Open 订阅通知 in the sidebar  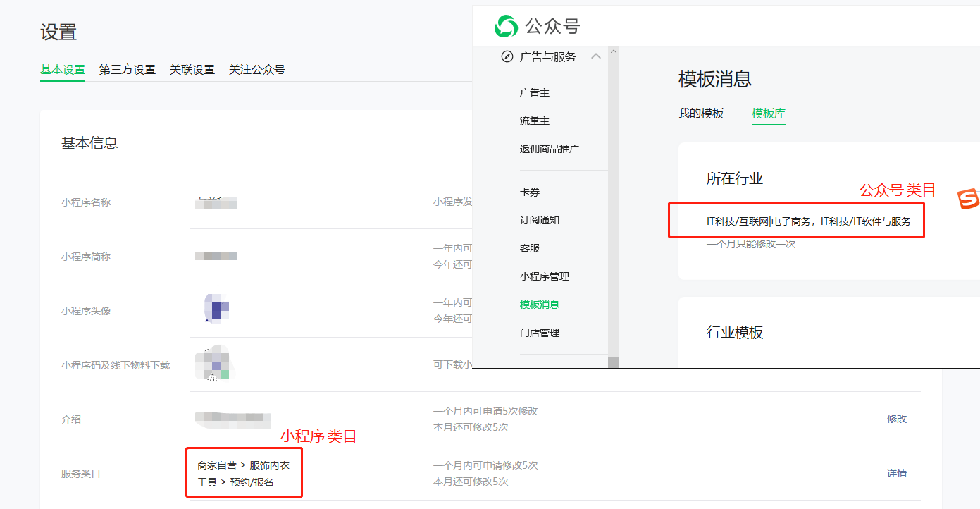[540, 220]
